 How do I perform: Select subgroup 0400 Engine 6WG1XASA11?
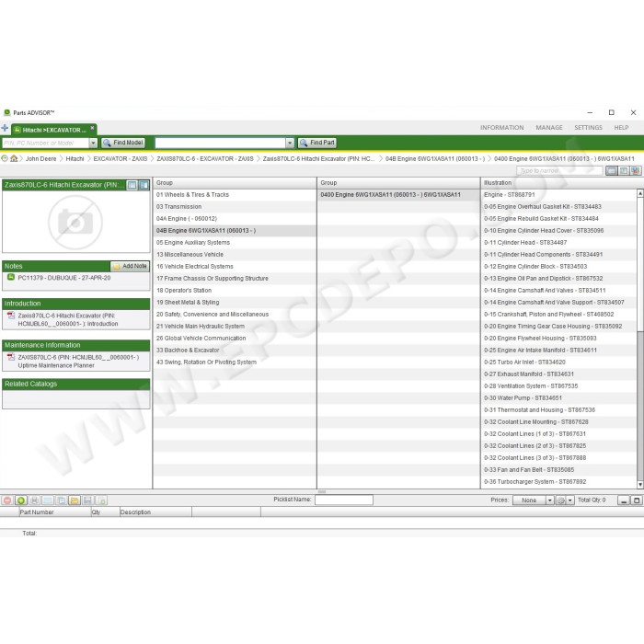(398, 195)
